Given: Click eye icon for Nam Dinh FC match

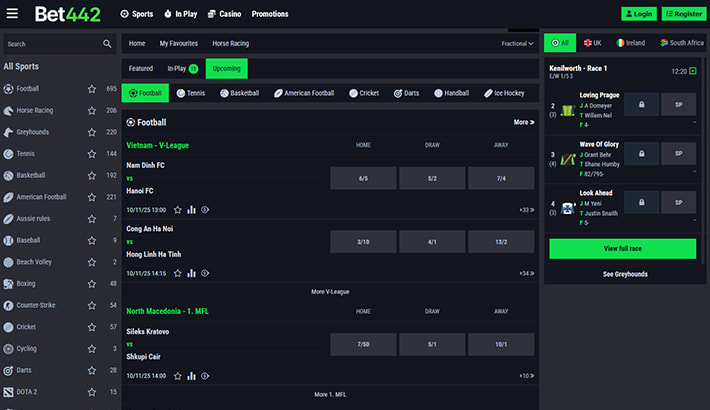Looking at the screenshot, I should (x=205, y=210).
